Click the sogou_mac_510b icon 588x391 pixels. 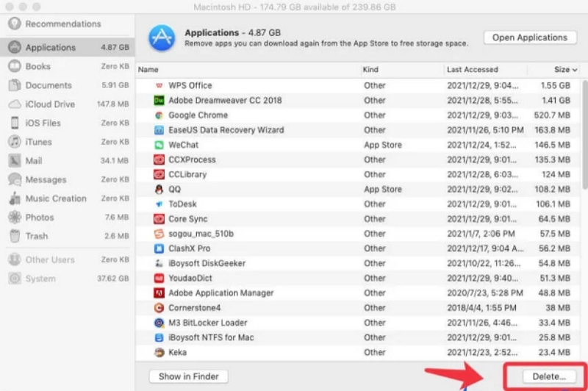159,234
